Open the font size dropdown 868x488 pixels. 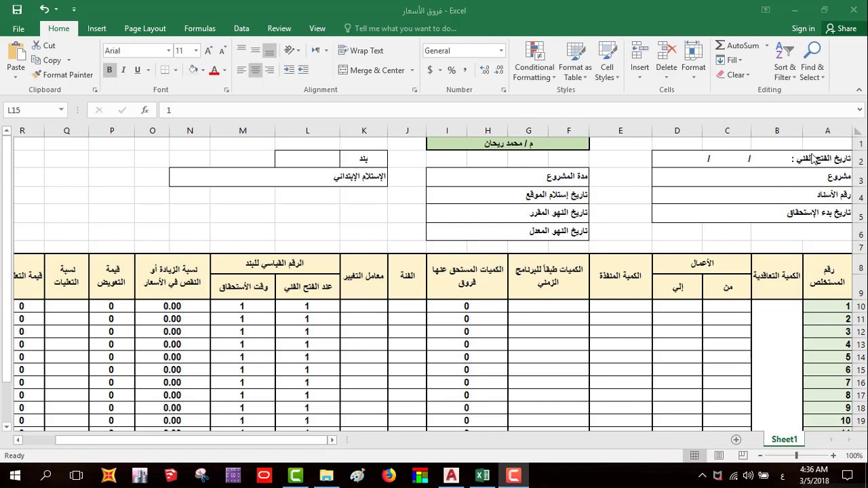(x=196, y=51)
